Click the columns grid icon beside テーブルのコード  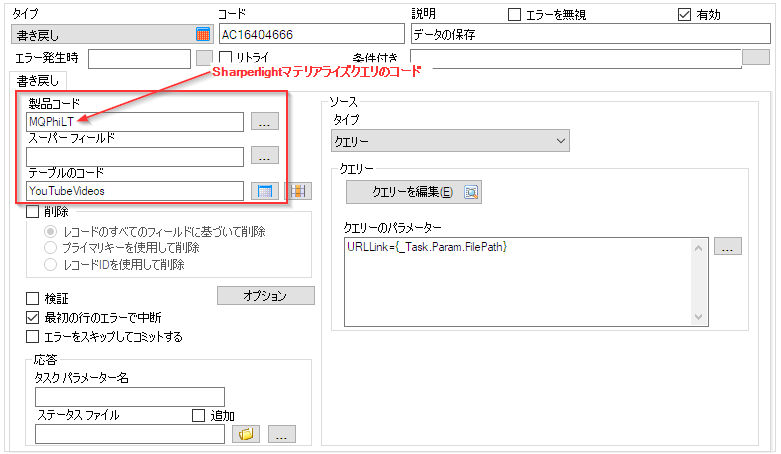298,191
